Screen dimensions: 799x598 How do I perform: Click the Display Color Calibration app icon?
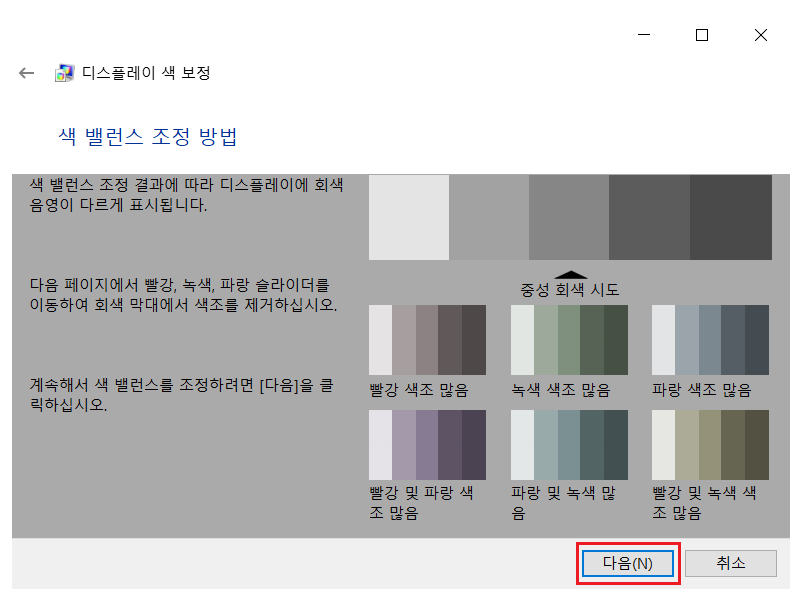point(64,73)
